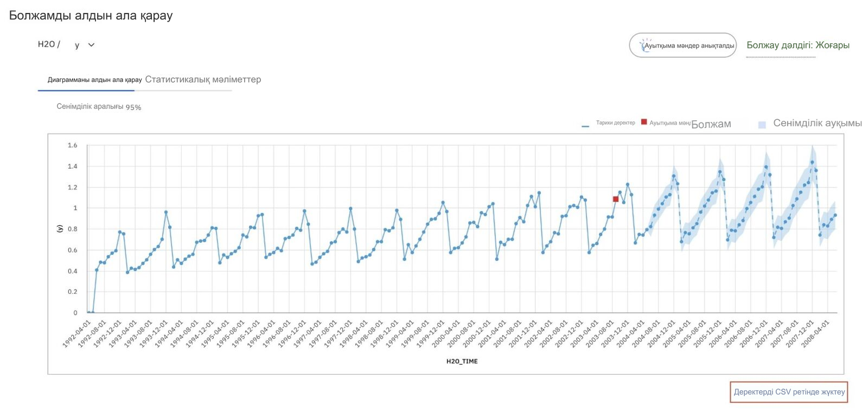Image resolution: width=868 pixels, height=413 pixels.
Task: Click the Болжам legend label
Action: [711, 124]
